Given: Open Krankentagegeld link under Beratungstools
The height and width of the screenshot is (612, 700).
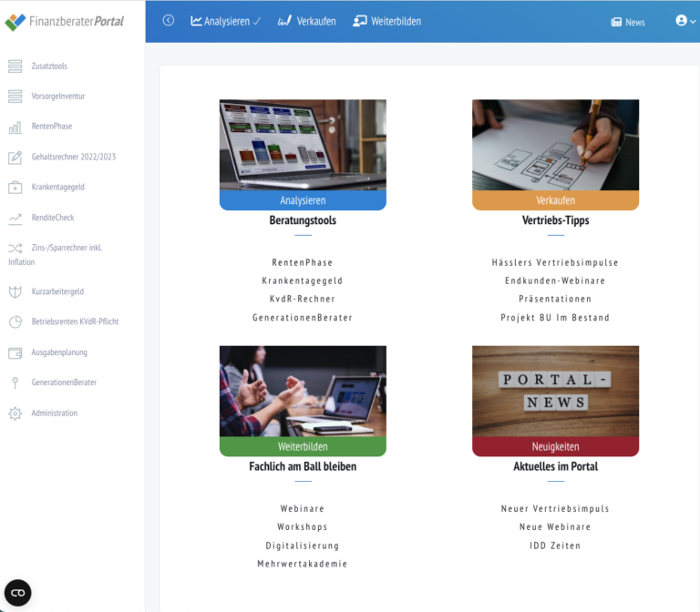Looking at the screenshot, I should coord(303,280).
